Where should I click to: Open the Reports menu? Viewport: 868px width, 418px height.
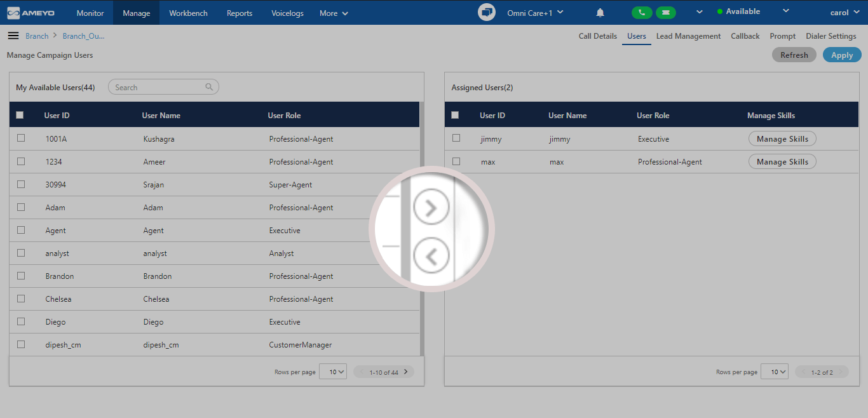240,13
